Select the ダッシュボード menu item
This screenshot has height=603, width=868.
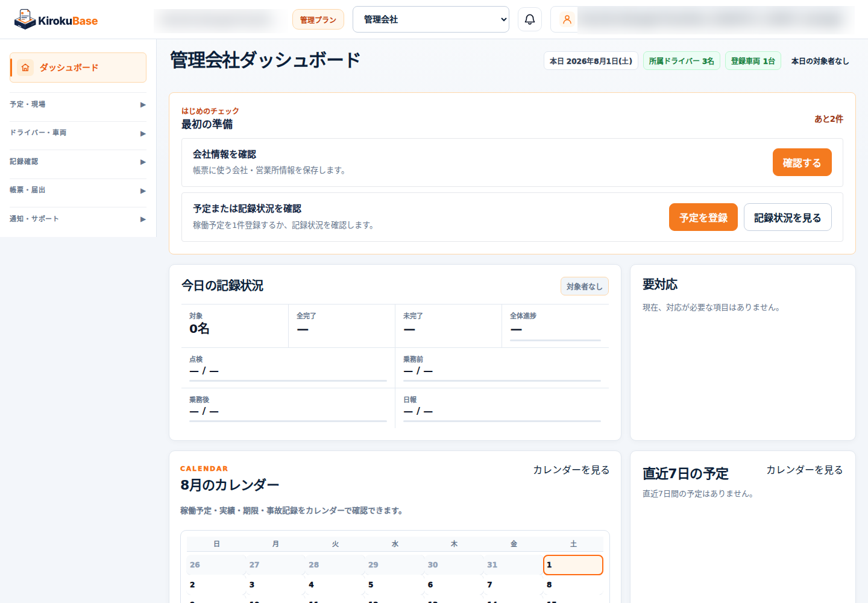point(78,68)
